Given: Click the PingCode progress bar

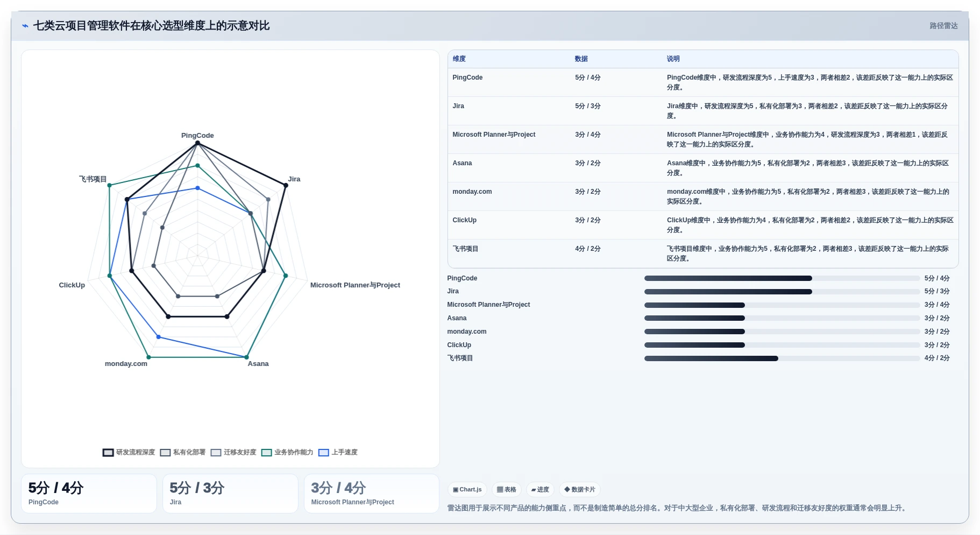Looking at the screenshot, I should pyautogui.click(x=782, y=278).
